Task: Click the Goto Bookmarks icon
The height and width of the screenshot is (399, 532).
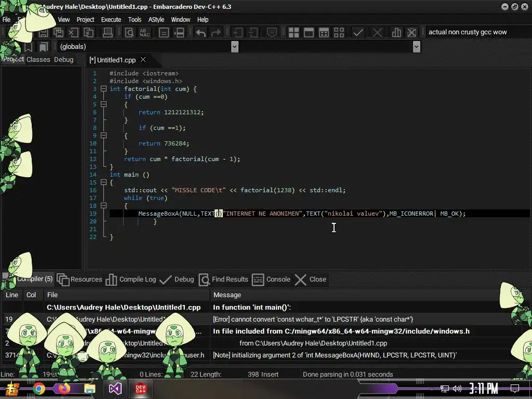Action: coord(44,47)
